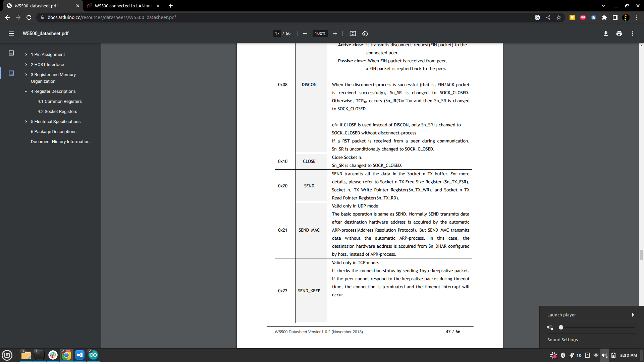Open Linux Mint start menu
644x362 pixels.
tap(7, 355)
